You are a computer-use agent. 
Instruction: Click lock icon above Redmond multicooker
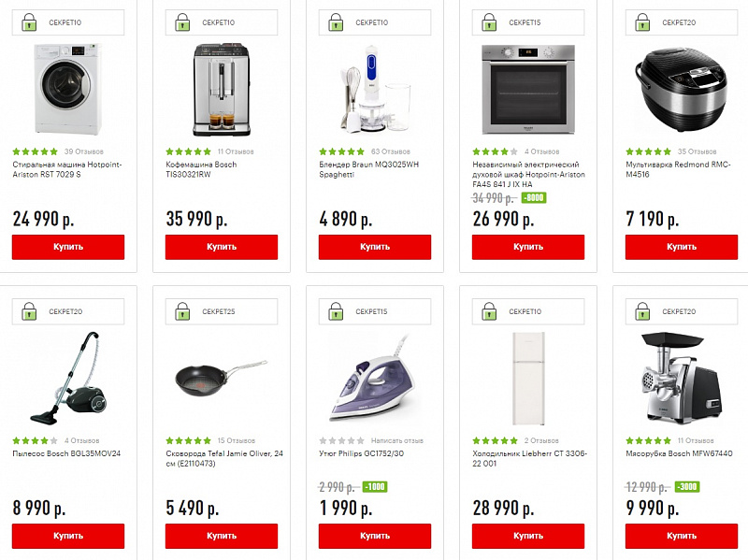pos(643,22)
